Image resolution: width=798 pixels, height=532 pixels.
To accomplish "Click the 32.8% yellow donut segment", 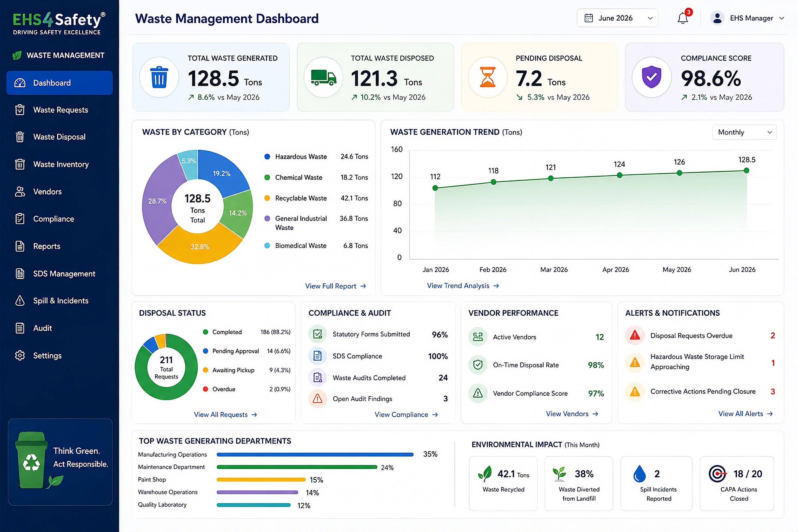I will (200, 247).
